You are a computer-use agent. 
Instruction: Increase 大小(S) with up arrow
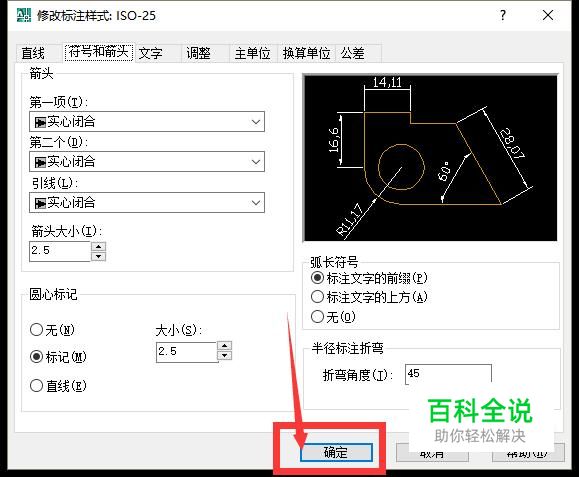225,346
